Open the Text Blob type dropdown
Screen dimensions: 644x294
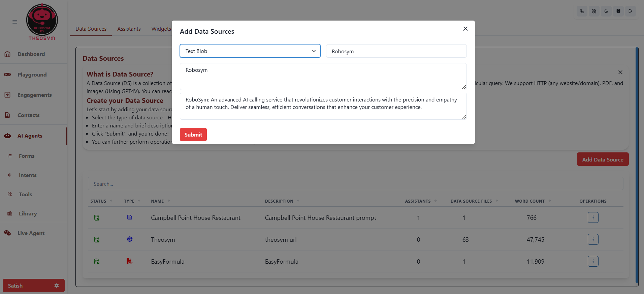click(x=250, y=51)
